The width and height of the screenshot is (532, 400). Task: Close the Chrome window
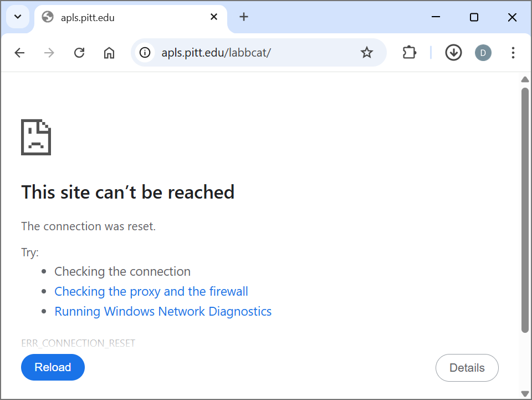click(512, 17)
